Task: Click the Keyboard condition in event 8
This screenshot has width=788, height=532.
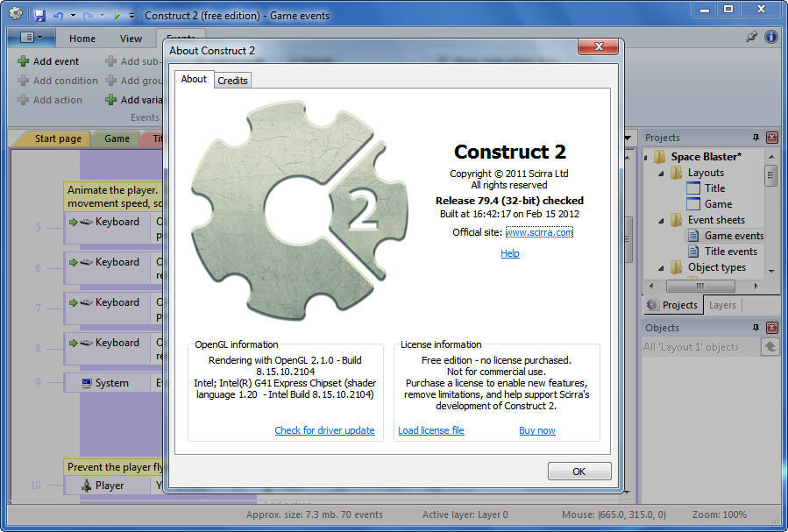Action: point(107,349)
